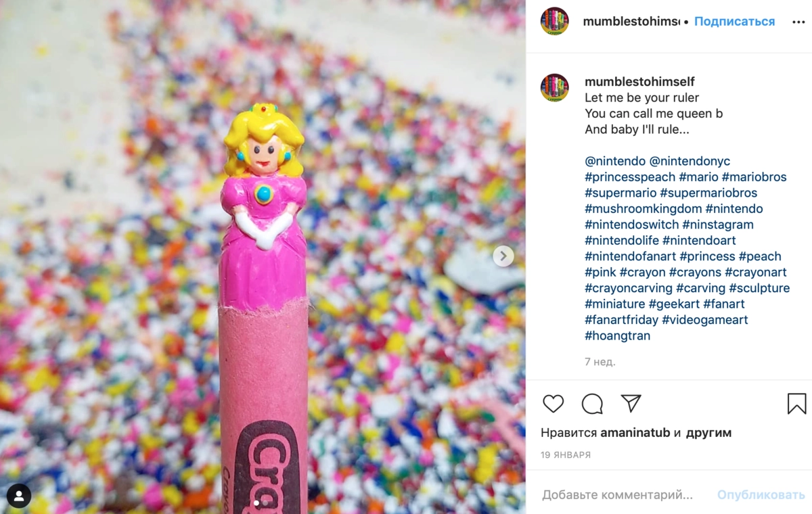Open mumblestohimself avatar in header

pyautogui.click(x=554, y=22)
